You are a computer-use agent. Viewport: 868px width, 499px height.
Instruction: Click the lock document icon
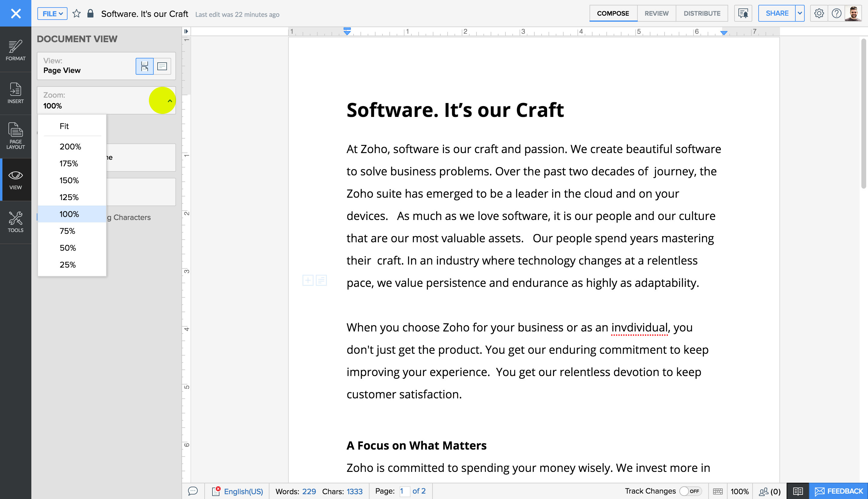tap(90, 14)
